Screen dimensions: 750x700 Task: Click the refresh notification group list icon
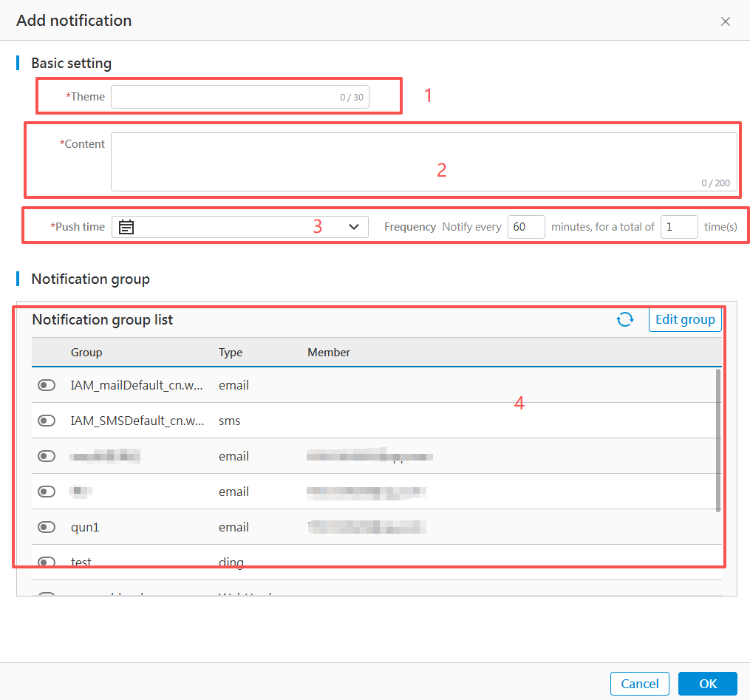click(x=625, y=319)
